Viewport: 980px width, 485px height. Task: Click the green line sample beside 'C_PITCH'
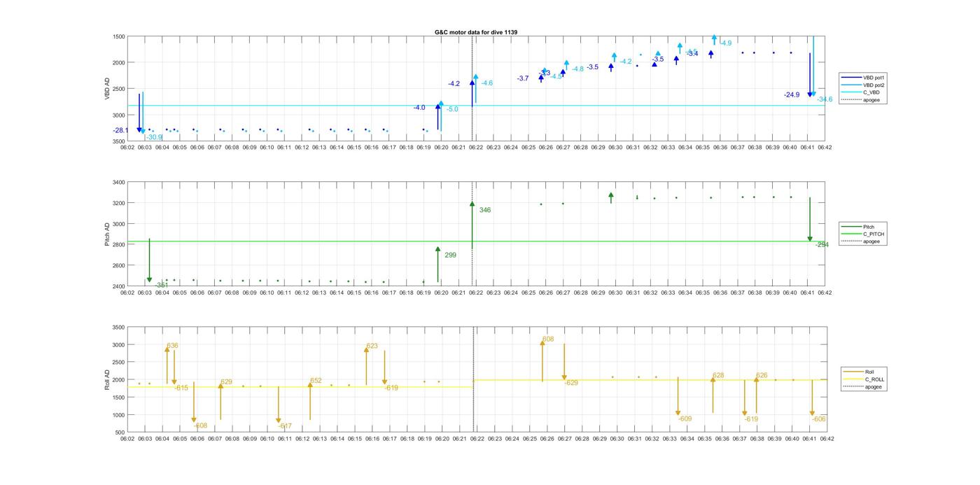852,234
